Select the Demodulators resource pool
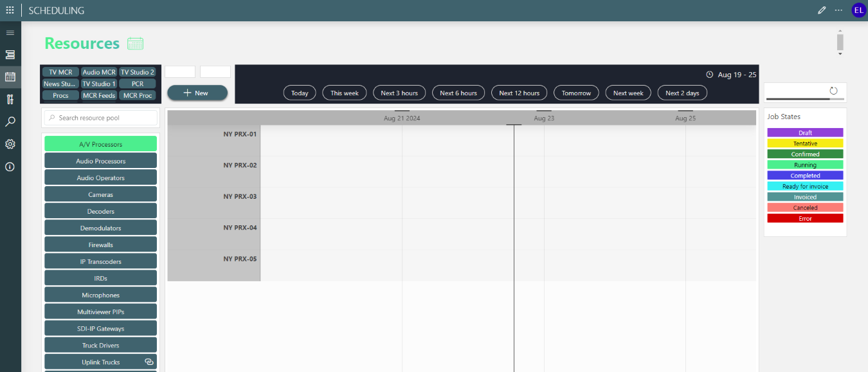 pyautogui.click(x=100, y=228)
